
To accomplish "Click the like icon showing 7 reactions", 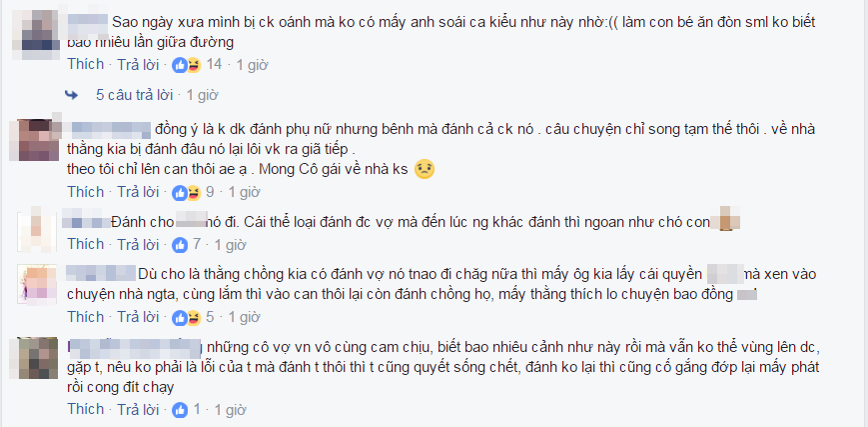I will pyautogui.click(x=180, y=245).
